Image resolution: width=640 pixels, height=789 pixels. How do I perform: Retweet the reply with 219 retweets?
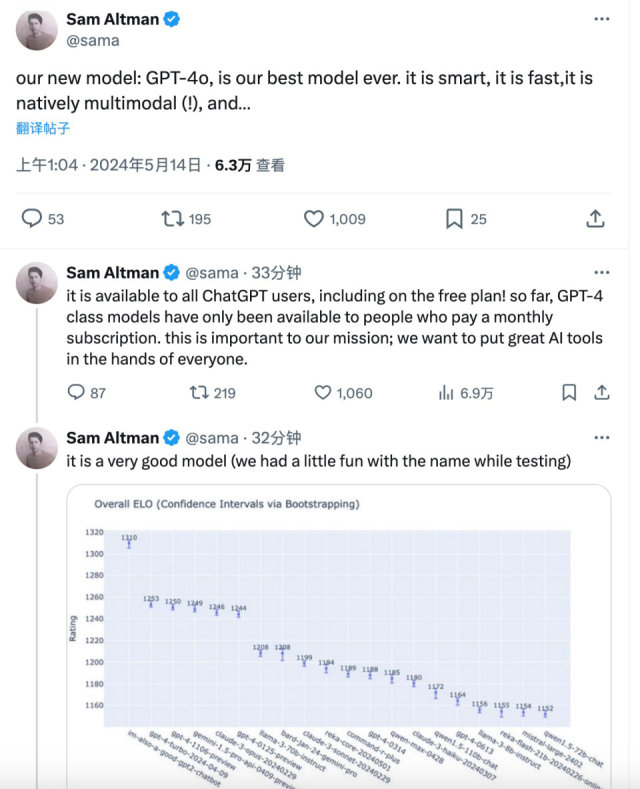[x=200, y=393]
